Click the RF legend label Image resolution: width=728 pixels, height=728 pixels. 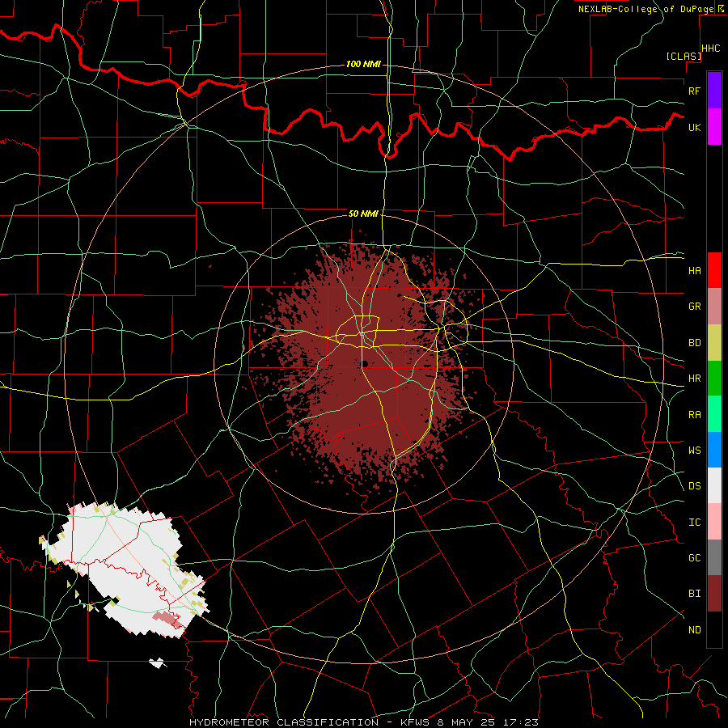(x=694, y=91)
